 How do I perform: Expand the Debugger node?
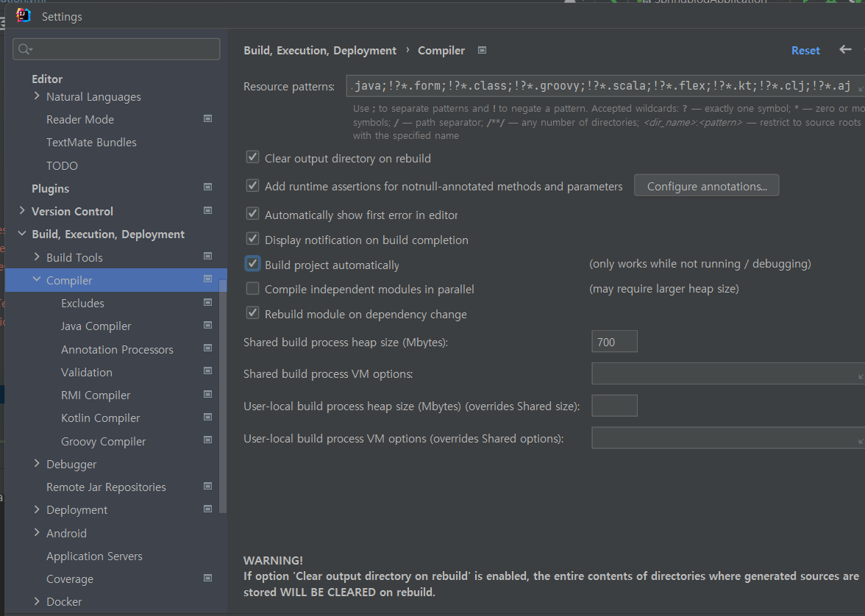(x=37, y=464)
